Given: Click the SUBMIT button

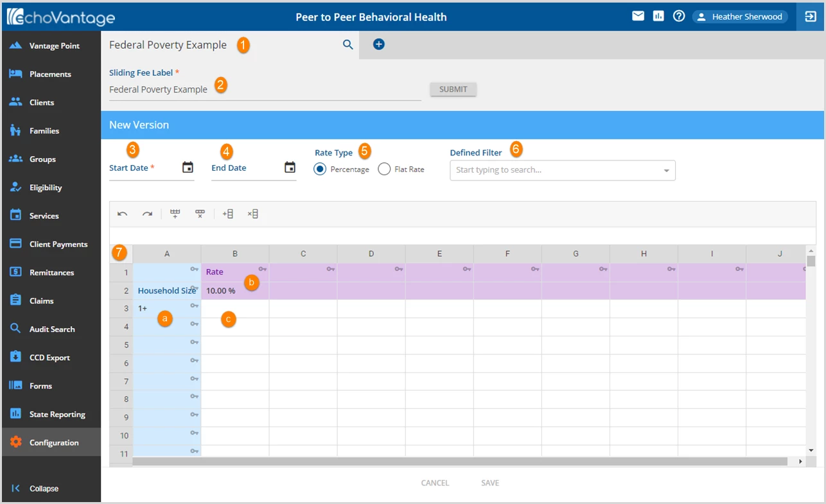Looking at the screenshot, I should point(453,89).
